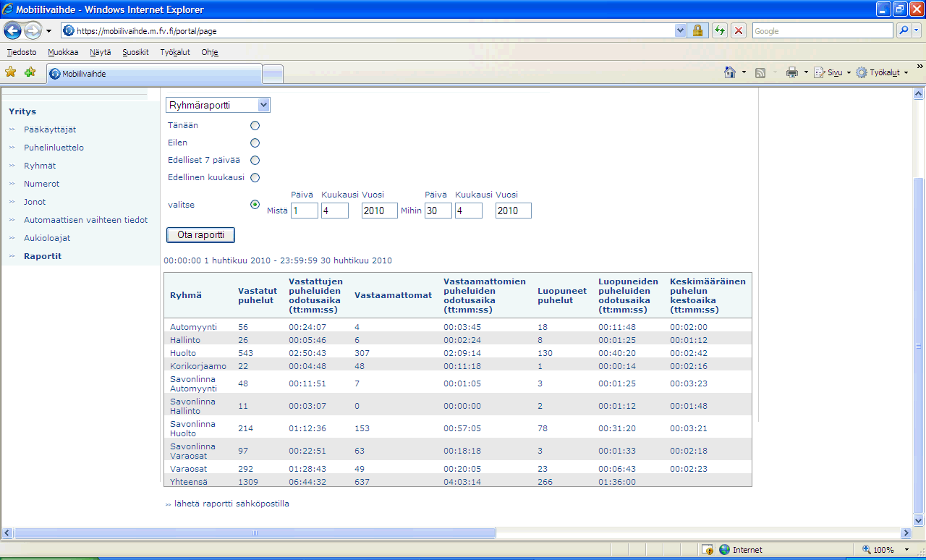The width and height of the screenshot is (926, 560).
Task: Click the Print icon in toolbar
Action: pos(792,72)
